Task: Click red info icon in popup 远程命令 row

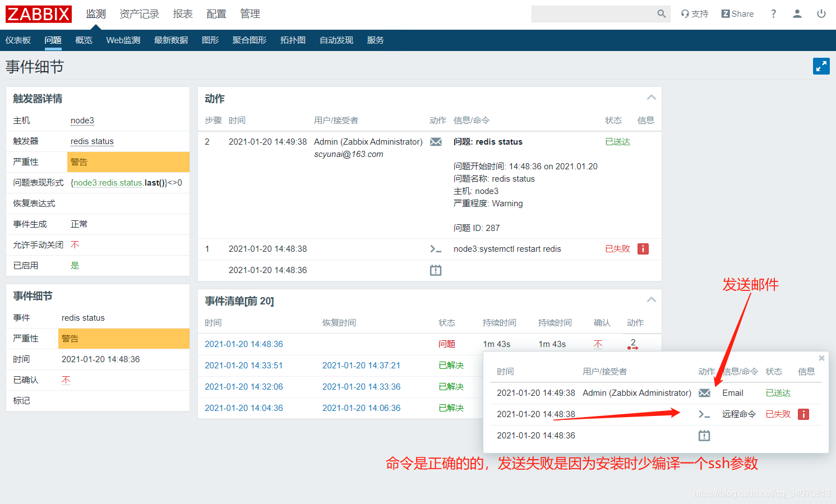Action: [x=803, y=414]
